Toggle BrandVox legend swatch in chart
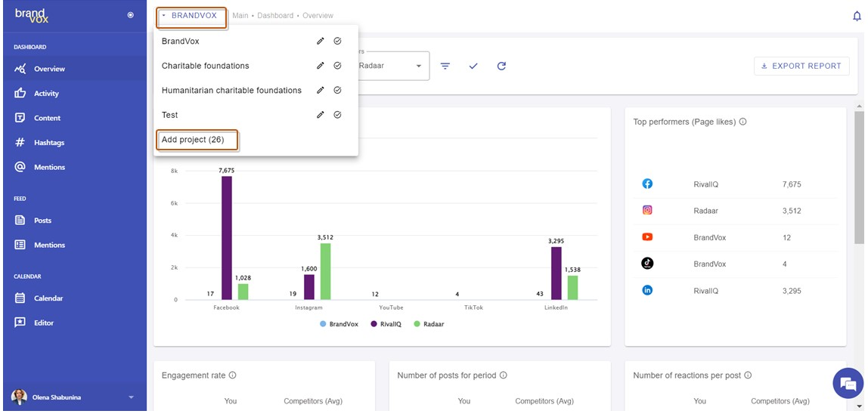The height and width of the screenshot is (417, 868). click(323, 324)
